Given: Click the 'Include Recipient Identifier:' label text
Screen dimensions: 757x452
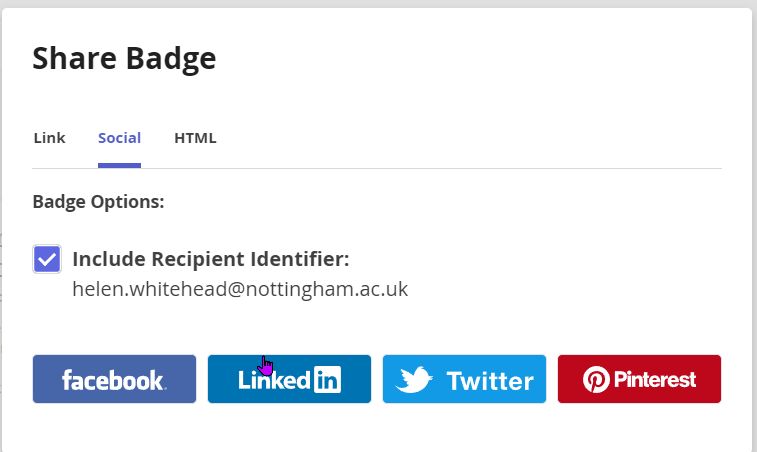Looking at the screenshot, I should click(x=211, y=260).
